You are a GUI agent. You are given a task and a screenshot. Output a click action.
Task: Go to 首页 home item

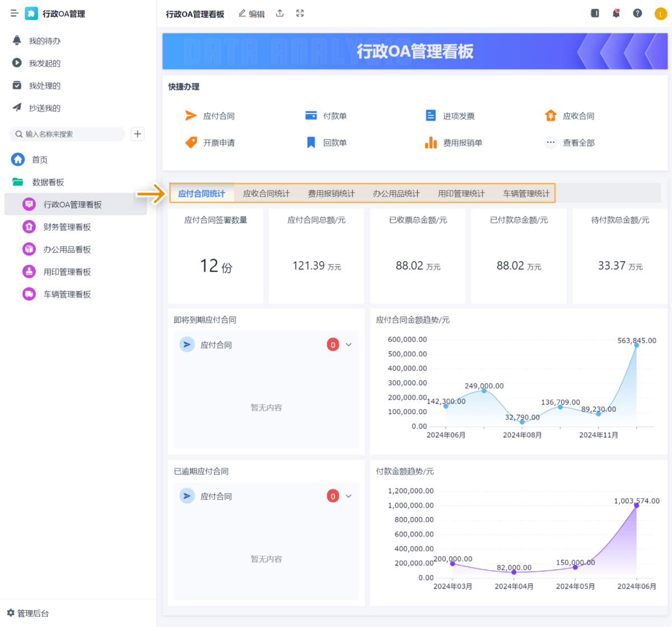(30, 160)
